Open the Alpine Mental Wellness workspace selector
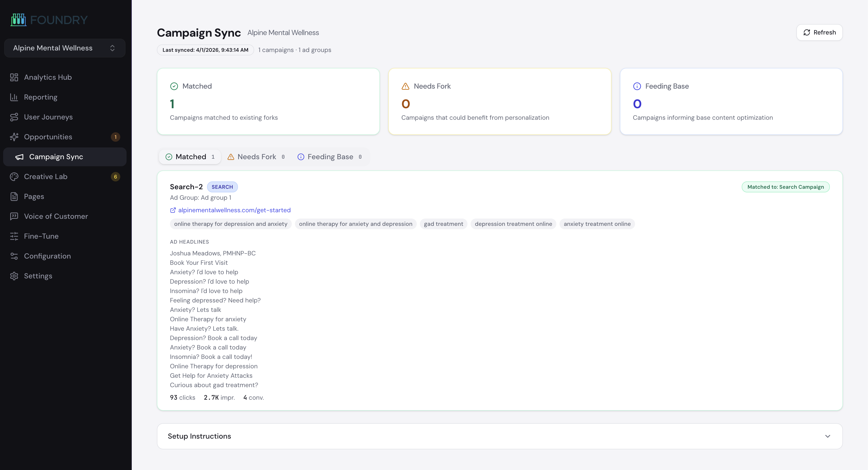 (x=64, y=48)
